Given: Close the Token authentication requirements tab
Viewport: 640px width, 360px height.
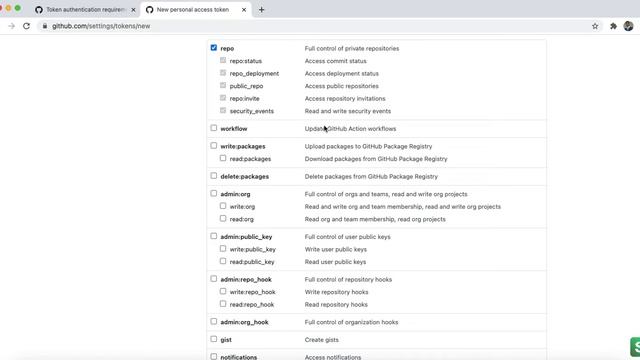Looking at the screenshot, I should coord(133,9).
